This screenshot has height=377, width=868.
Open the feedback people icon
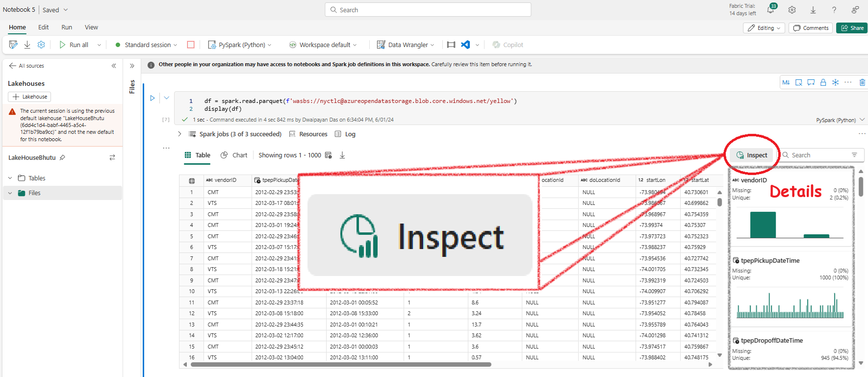855,10
